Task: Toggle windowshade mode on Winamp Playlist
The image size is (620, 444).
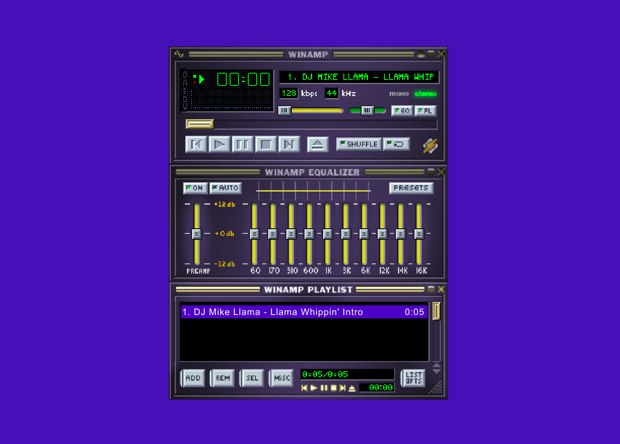Action: click(x=431, y=289)
